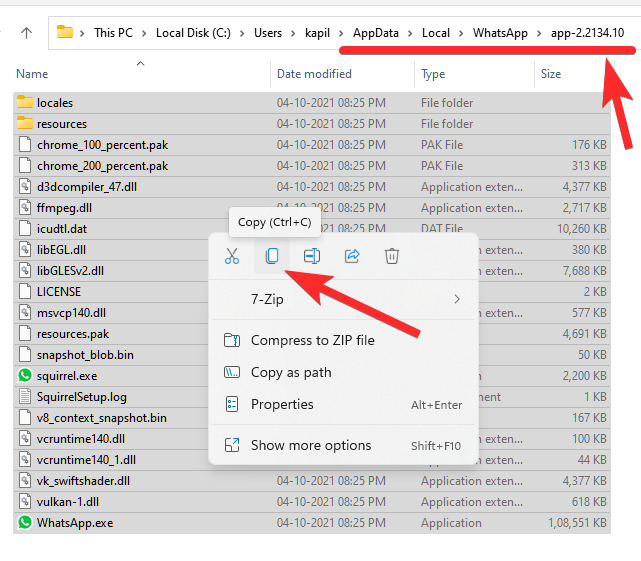The width and height of the screenshot is (641, 561).
Task: Click the Delete trash icon
Action: (392, 256)
